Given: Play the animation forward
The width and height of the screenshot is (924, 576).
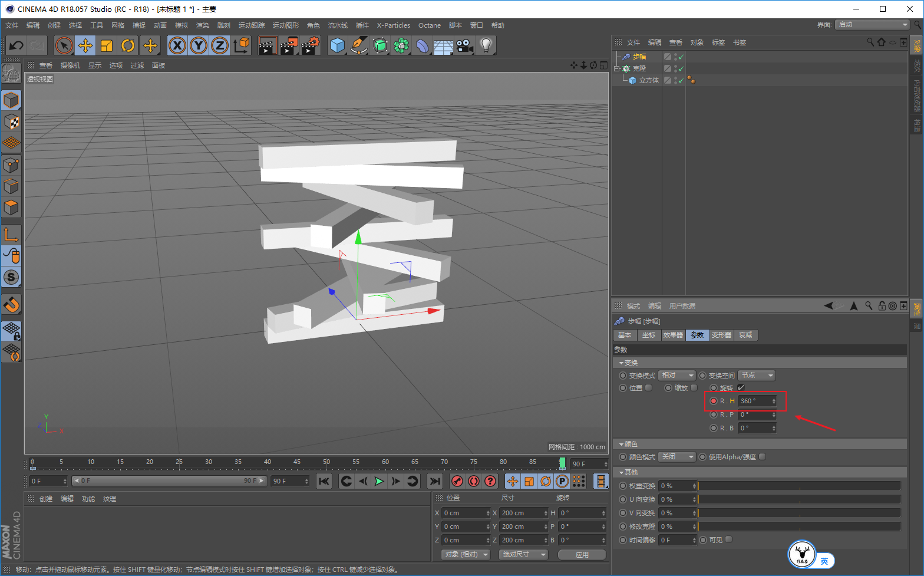Looking at the screenshot, I should click(x=379, y=481).
